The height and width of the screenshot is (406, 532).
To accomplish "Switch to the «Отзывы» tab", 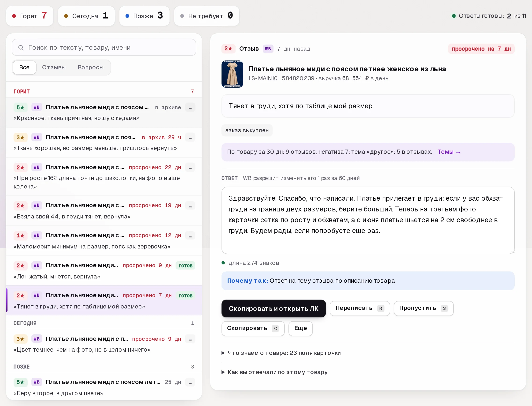I will click(54, 68).
